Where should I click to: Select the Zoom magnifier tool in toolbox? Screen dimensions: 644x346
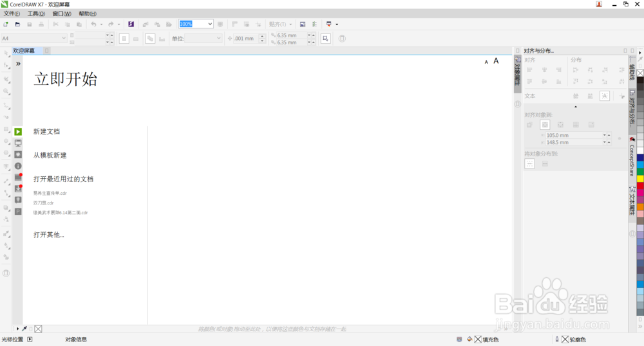tap(6, 91)
